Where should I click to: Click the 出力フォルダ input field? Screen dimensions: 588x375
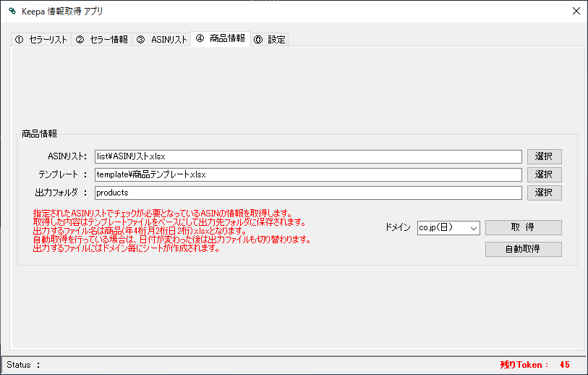tap(308, 193)
